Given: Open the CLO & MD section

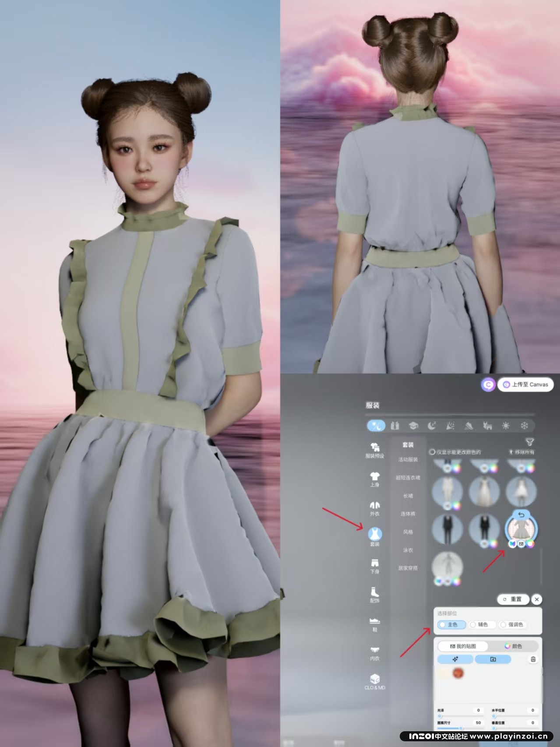Looking at the screenshot, I should tap(375, 680).
